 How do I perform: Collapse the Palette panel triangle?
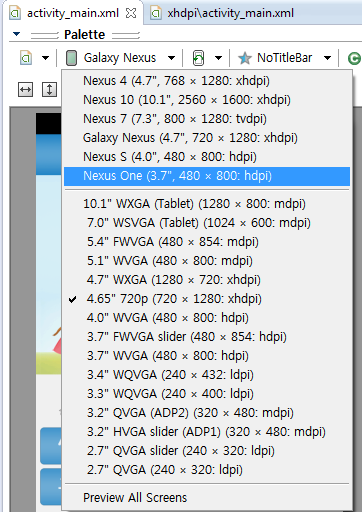coord(16,34)
